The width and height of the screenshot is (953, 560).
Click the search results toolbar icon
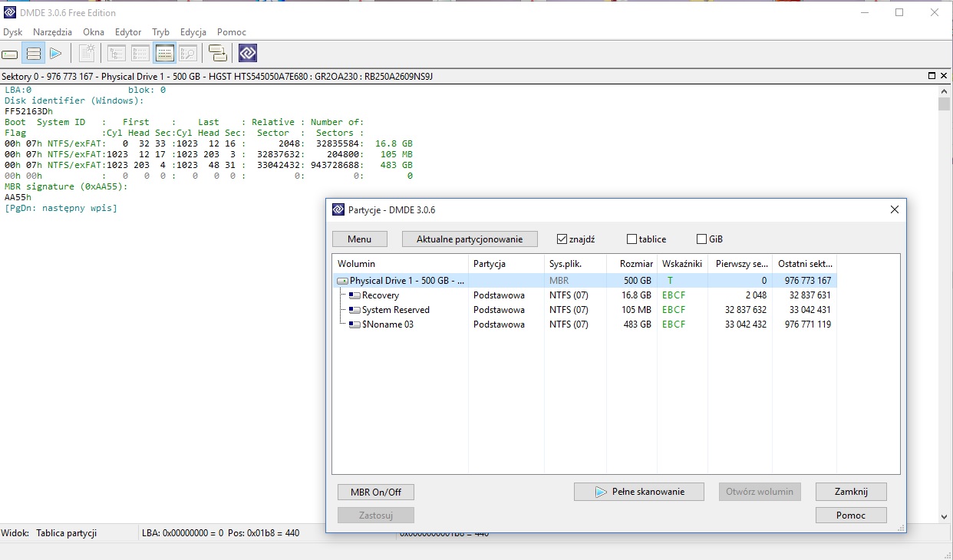188,54
